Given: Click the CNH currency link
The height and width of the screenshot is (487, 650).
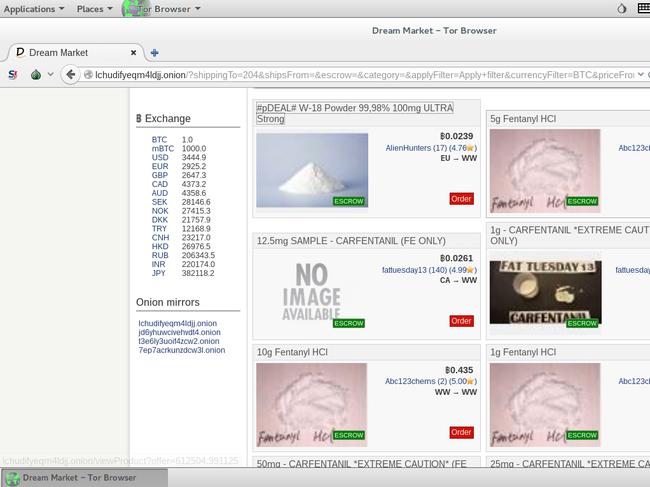Looking at the screenshot, I should coord(160,237).
